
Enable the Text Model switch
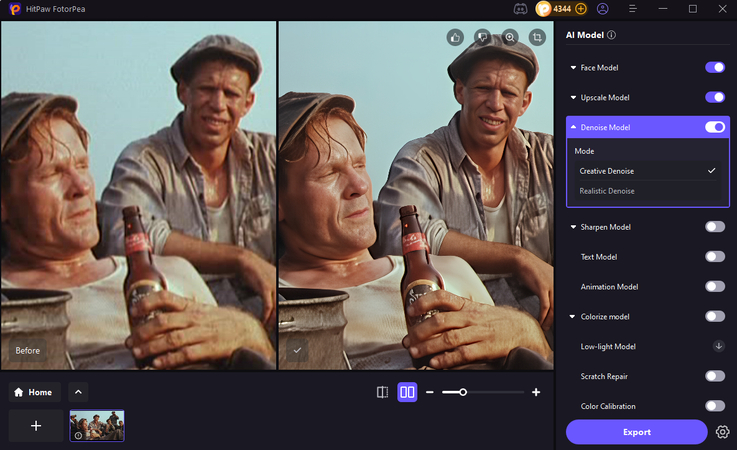point(715,256)
